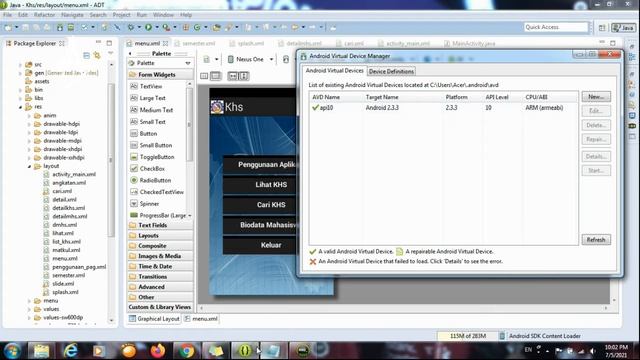Expand the values folder node

(29, 309)
